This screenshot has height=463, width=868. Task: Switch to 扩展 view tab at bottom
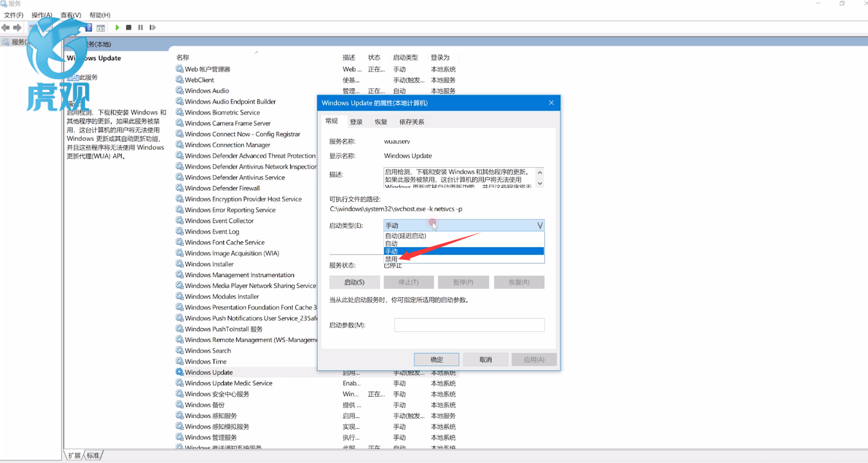coord(75,455)
